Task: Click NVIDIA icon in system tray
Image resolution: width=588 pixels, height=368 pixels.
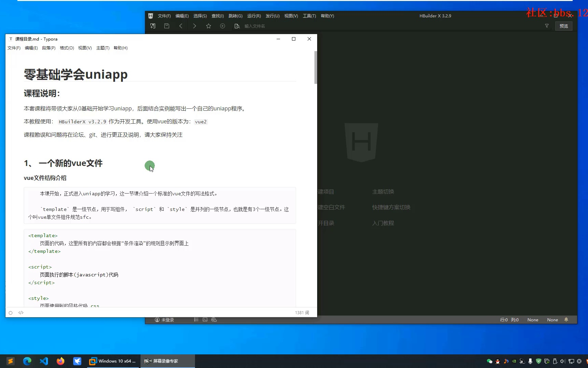Action: pyautogui.click(x=514, y=361)
